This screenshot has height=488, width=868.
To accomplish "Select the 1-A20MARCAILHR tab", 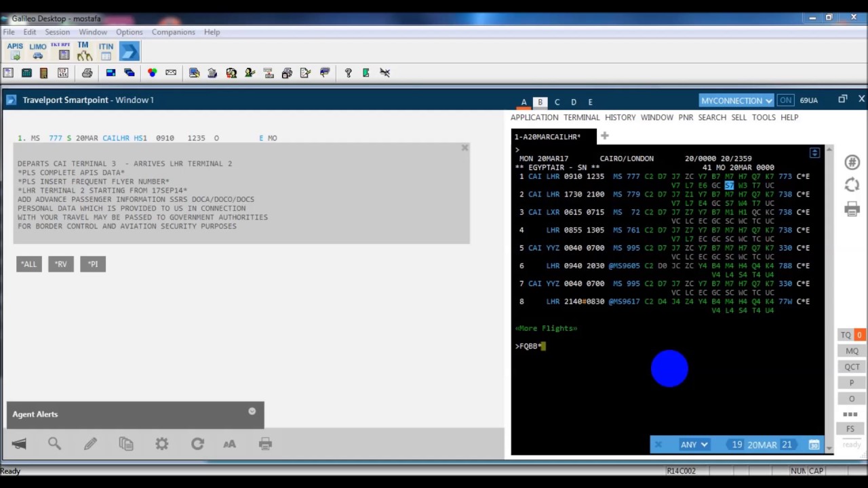I will tap(553, 136).
